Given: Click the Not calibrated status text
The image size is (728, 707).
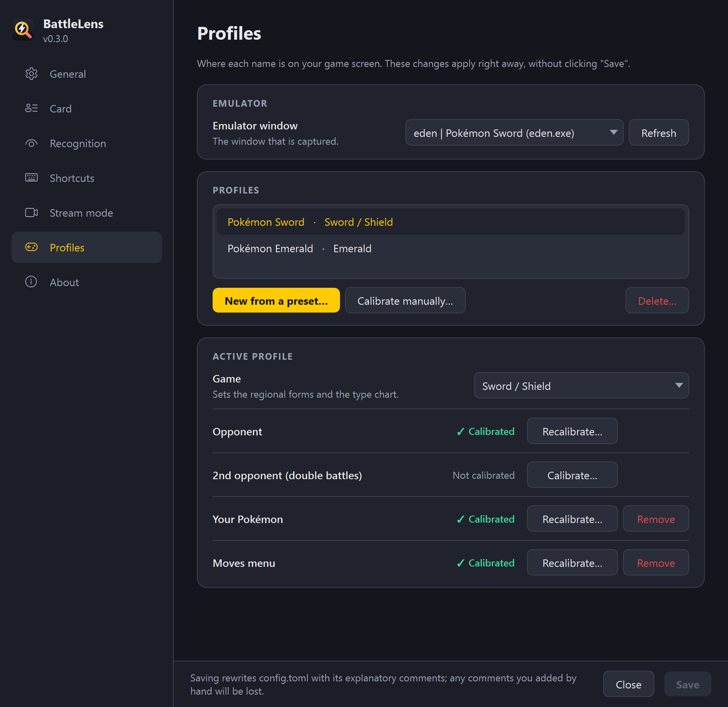Looking at the screenshot, I should [484, 475].
